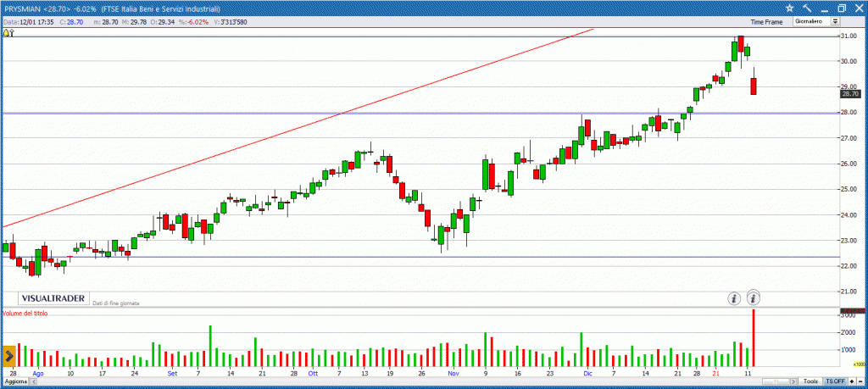Viewport: 868px width, 389px height.
Task: Select the red diagonal trendline
Action: coord(299,128)
